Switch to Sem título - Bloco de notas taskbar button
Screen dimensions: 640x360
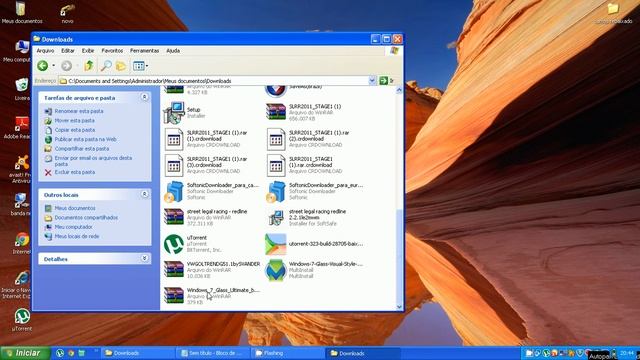click(213, 353)
